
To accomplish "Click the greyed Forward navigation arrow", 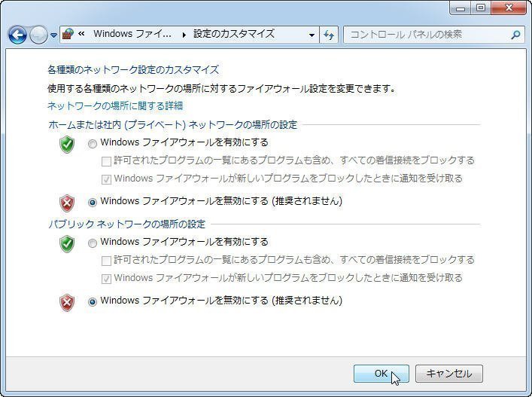I will [38, 35].
